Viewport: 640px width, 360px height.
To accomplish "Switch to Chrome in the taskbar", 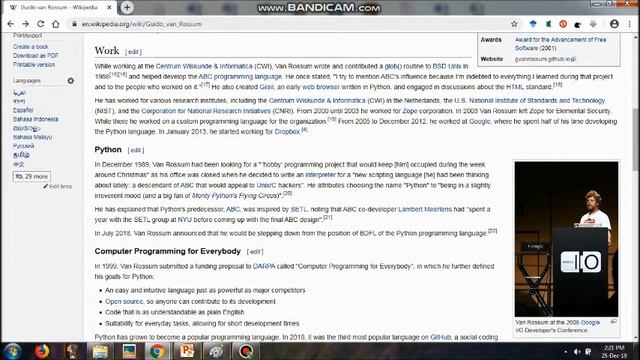I will pyautogui.click(x=157, y=351).
